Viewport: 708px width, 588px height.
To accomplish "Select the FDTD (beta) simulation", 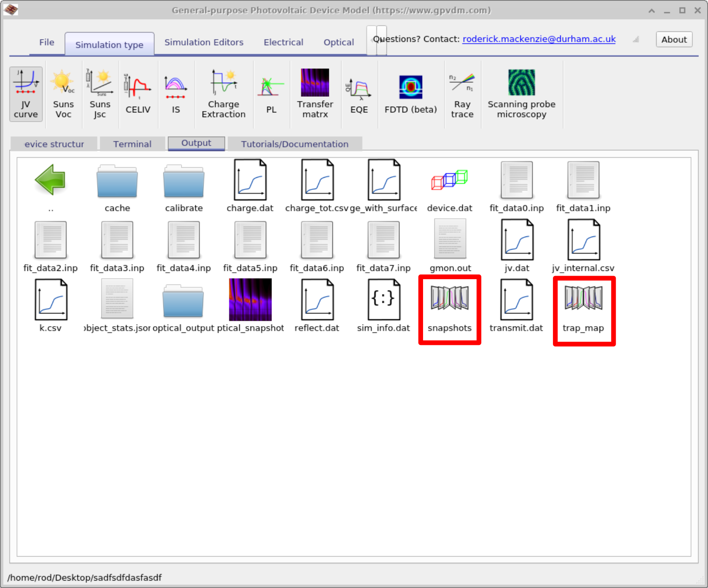I will (x=410, y=94).
